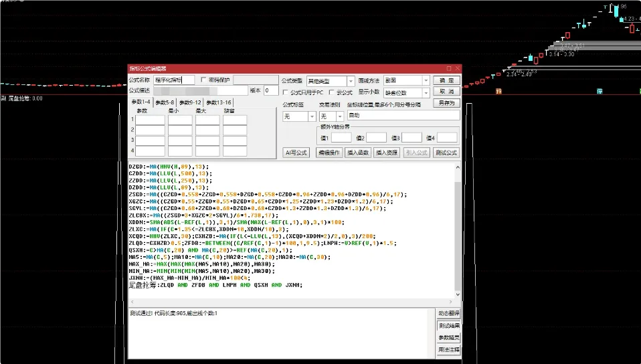Click the 确定 button
Viewport: 641px width, 364px height.
point(446,80)
